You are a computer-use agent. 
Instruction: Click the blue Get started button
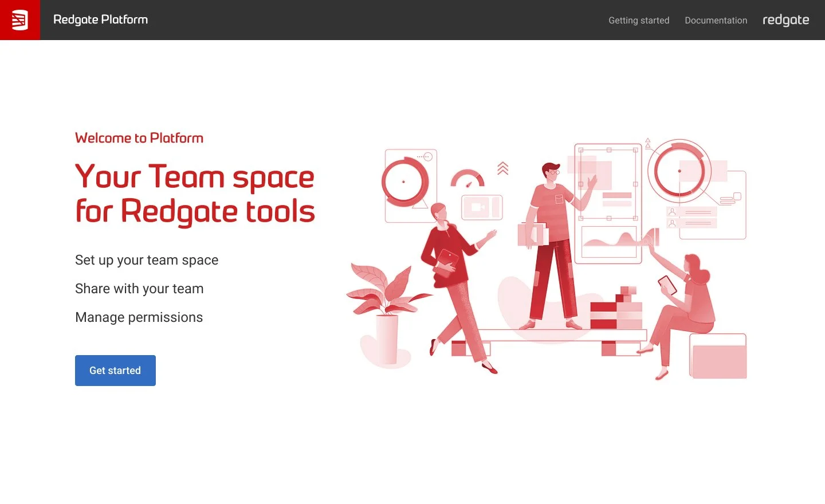[x=115, y=371]
